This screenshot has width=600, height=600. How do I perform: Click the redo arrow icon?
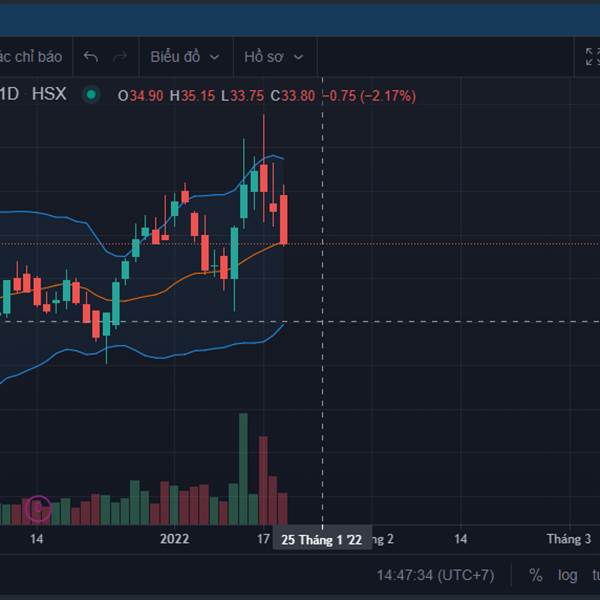click(x=120, y=57)
